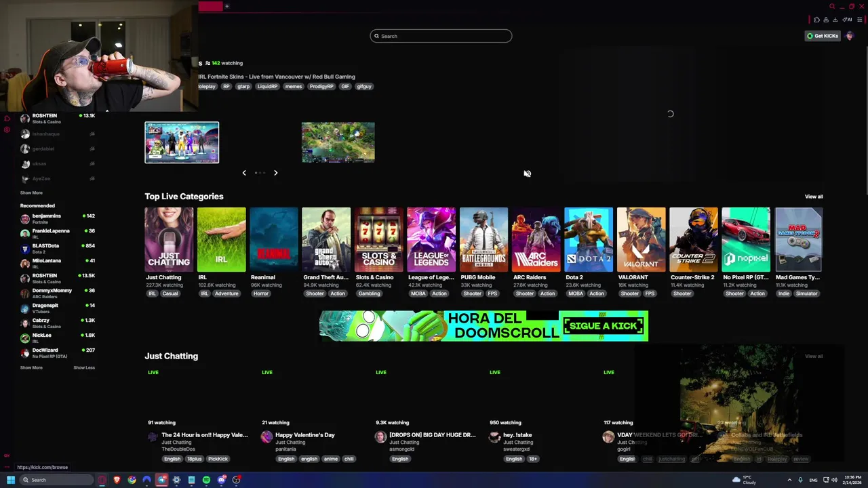Expand Show More under Recommended
The image size is (868, 488).
coord(31,367)
